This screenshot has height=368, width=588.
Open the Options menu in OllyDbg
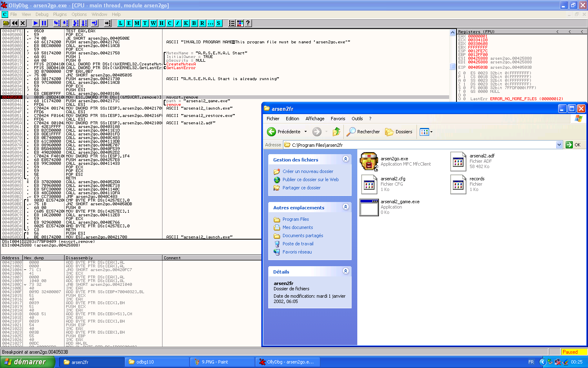pyautogui.click(x=79, y=14)
